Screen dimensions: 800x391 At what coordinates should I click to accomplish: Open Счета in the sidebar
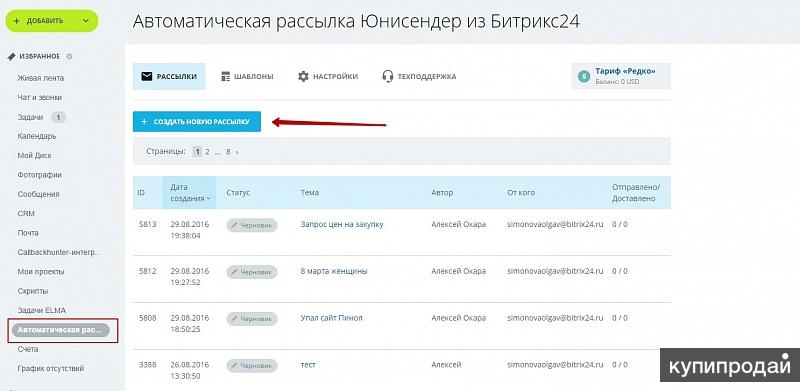(28, 349)
